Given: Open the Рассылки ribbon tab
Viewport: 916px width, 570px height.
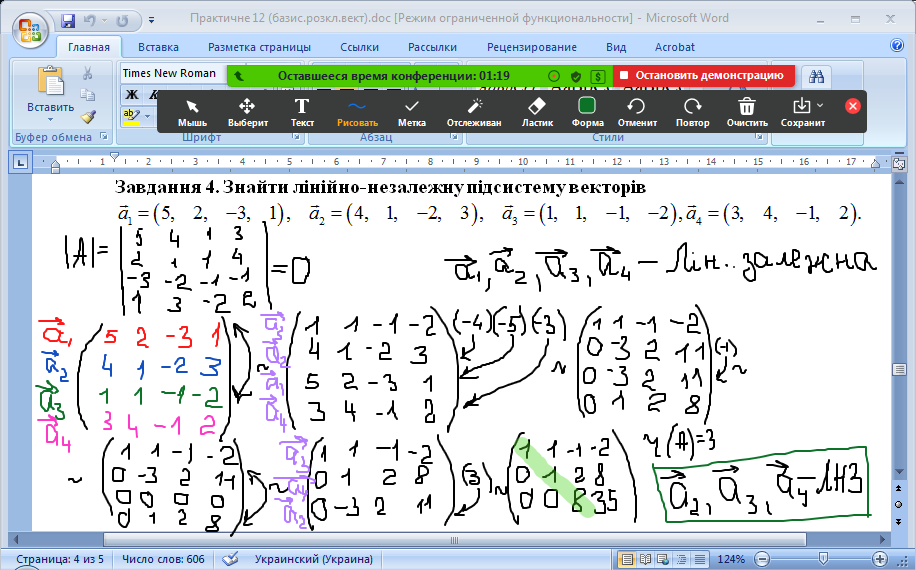Looking at the screenshot, I should pyautogui.click(x=432, y=47).
